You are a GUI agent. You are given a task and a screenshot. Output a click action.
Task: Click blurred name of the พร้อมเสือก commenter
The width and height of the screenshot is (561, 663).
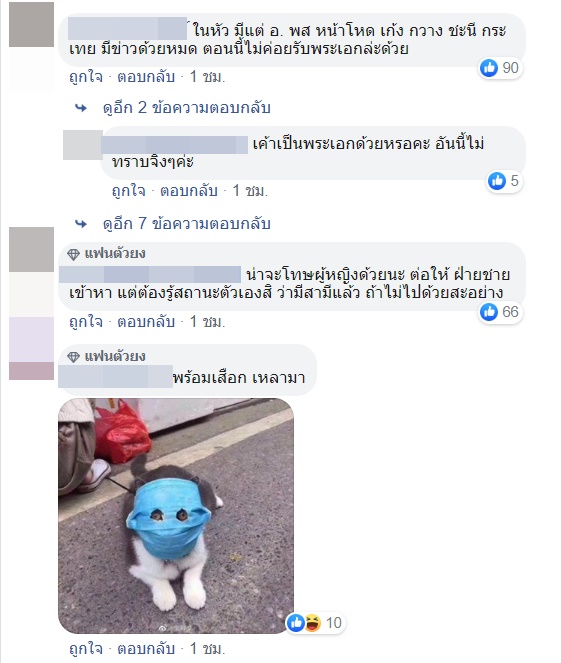click(115, 376)
